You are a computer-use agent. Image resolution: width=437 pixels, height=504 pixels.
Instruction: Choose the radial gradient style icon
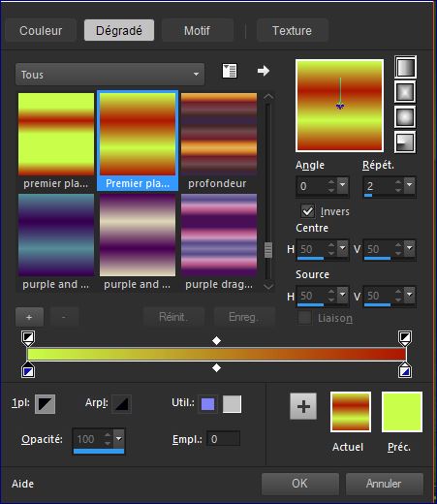coord(405,142)
